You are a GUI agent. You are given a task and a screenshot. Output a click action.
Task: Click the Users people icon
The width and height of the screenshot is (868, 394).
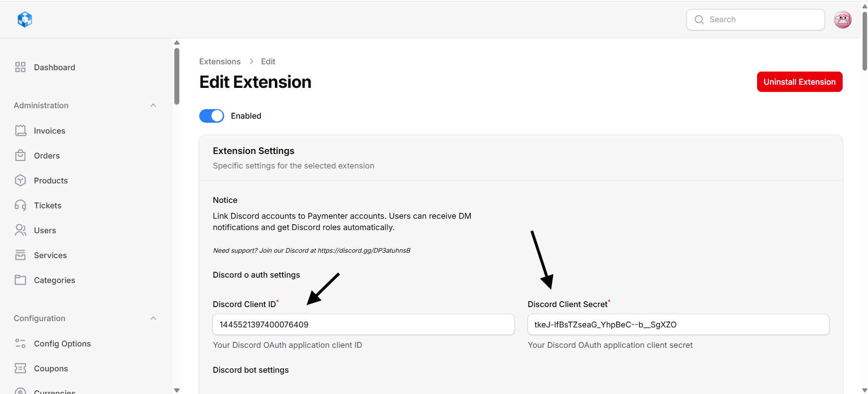coord(20,231)
